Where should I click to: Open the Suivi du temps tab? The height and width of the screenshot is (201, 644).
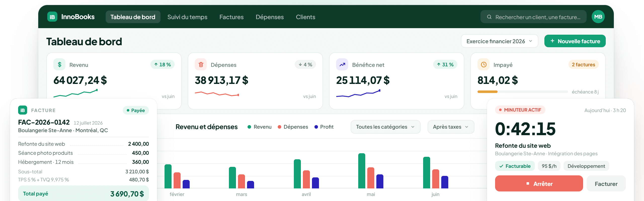point(187,17)
